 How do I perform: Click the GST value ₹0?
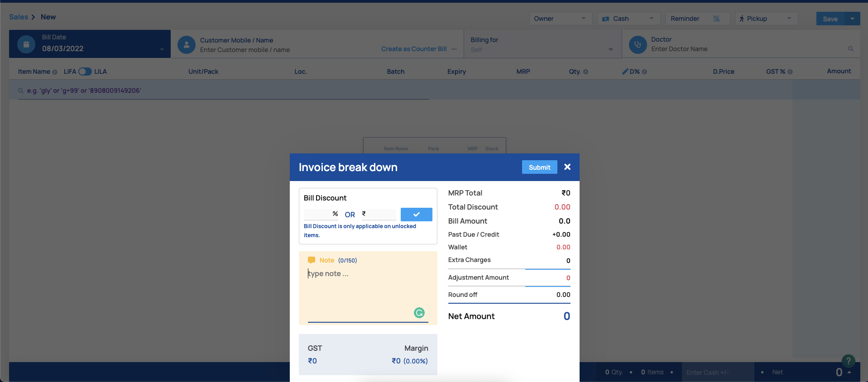click(x=312, y=361)
